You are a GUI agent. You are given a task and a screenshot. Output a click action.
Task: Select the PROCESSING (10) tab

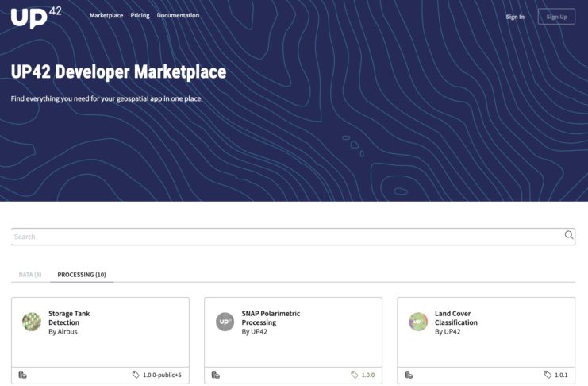(82, 275)
